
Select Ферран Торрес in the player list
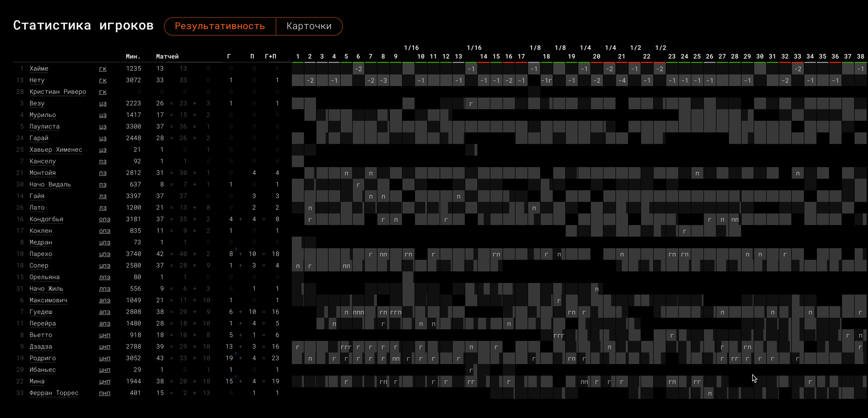pos(54,393)
